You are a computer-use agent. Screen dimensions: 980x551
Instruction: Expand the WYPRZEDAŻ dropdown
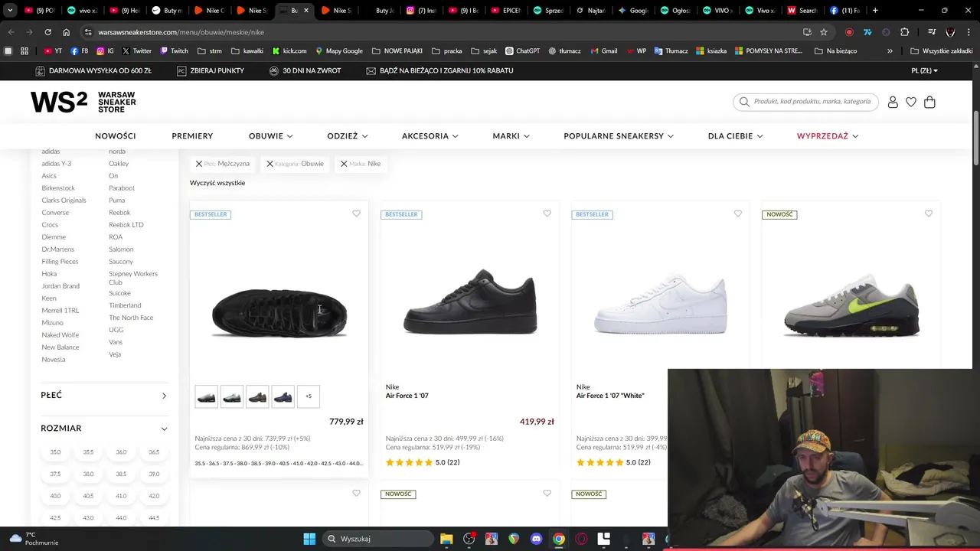point(828,136)
